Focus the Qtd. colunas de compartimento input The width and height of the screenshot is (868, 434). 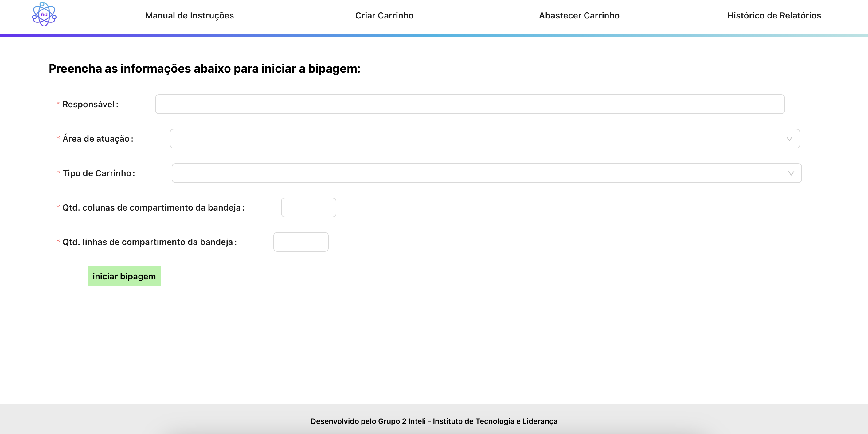point(308,207)
